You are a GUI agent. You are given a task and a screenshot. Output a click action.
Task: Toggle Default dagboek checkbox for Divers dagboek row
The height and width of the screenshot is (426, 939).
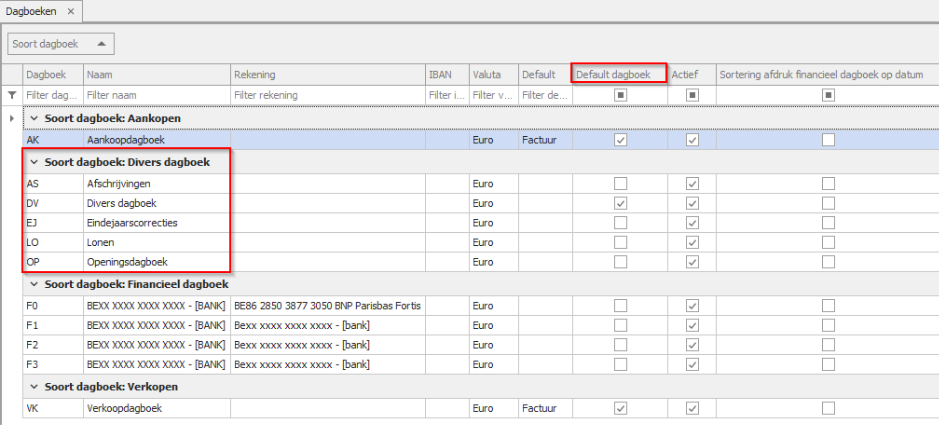pos(620,203)
